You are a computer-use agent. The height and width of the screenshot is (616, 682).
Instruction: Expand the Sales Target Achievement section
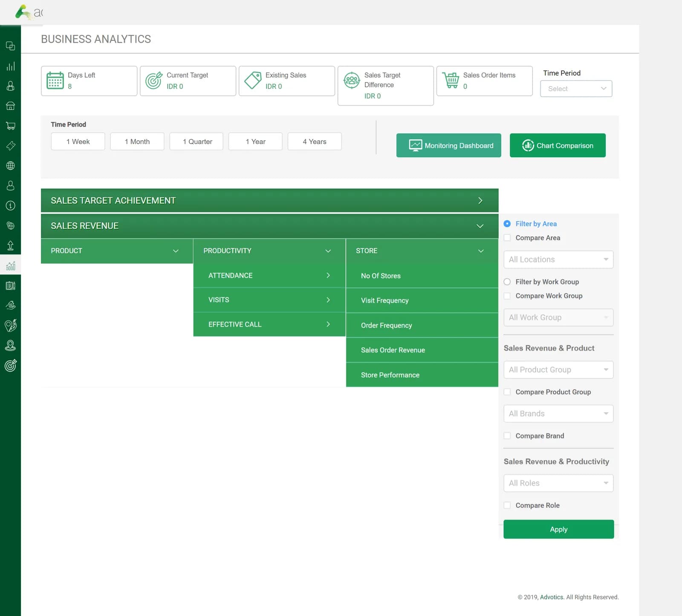(269, 201)
